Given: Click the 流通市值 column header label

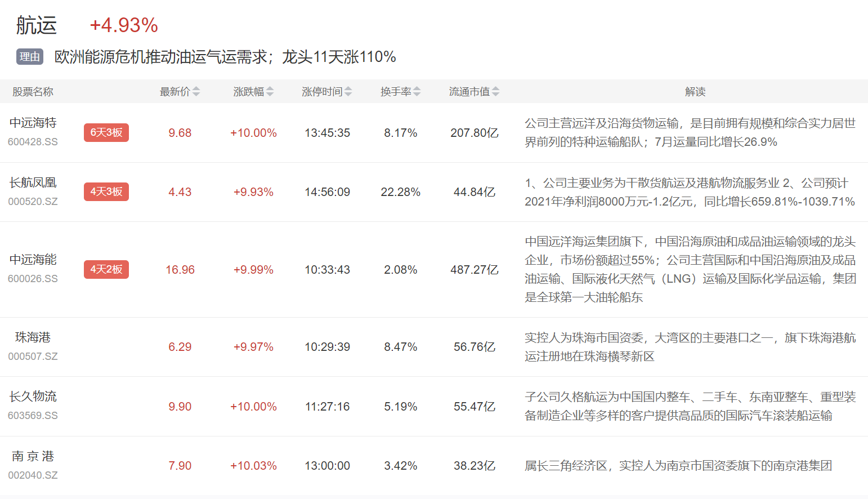Looking at the screenshot, I should [x=469, y=92].
